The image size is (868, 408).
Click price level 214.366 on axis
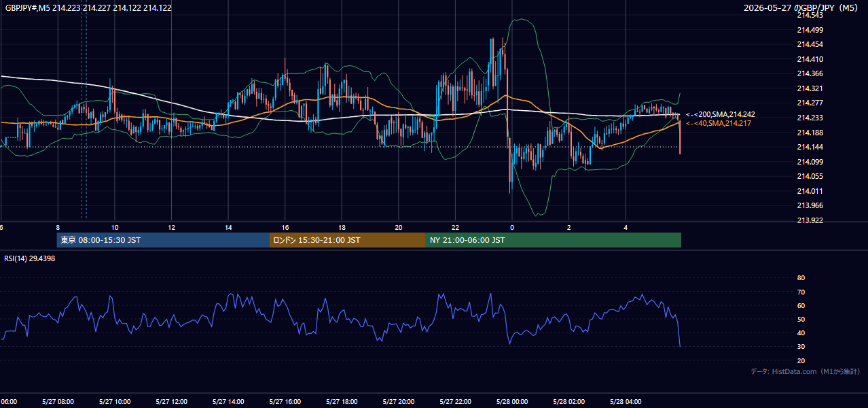point(810,73)
